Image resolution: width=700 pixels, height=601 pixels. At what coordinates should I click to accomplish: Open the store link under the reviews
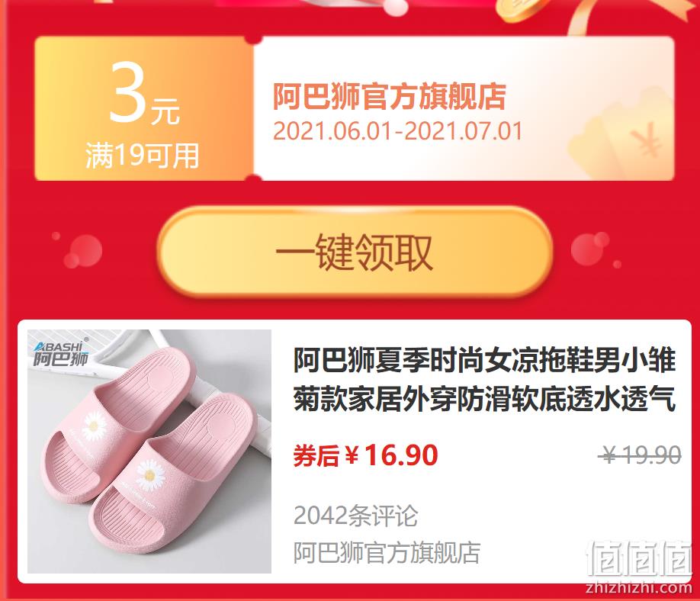(x=387, y=552)
